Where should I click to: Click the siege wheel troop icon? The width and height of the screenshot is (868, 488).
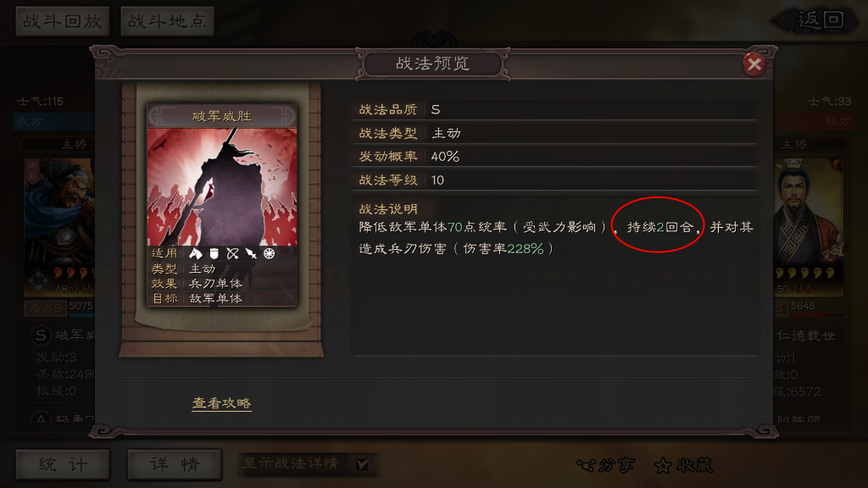tap(269, 253)
